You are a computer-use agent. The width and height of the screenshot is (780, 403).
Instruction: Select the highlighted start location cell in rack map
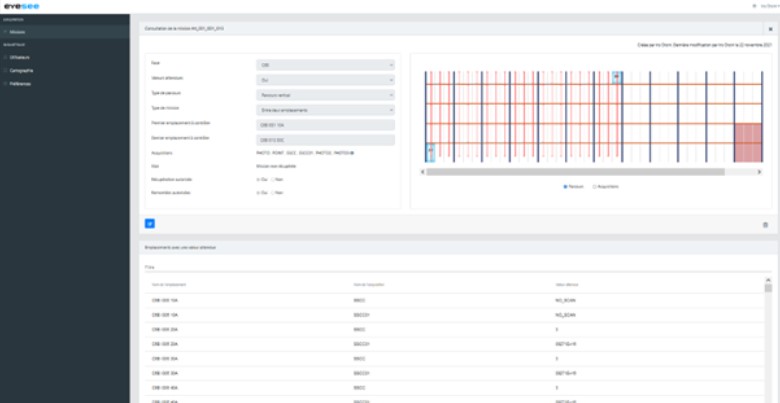430,152
